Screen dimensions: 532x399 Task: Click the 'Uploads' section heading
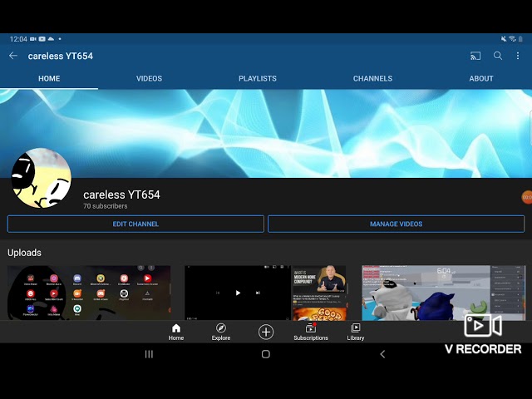tap(24, 253)
